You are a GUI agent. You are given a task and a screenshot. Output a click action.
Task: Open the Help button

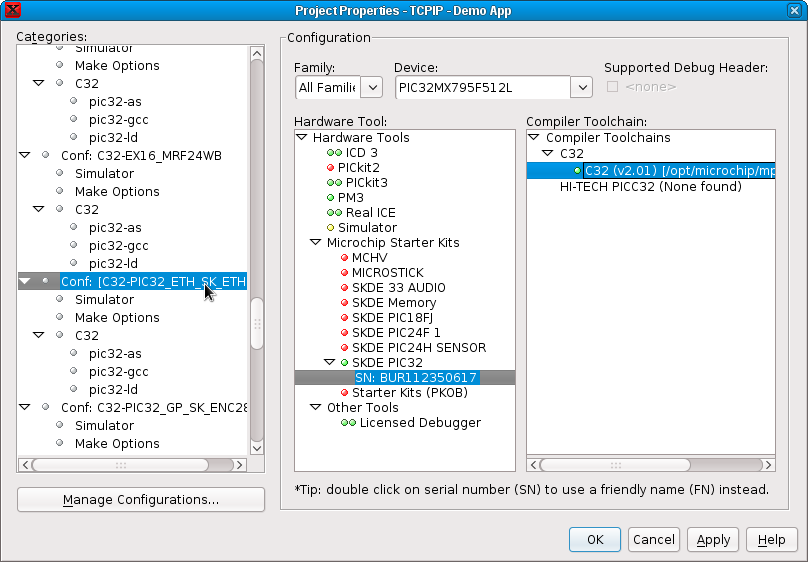coord(771,539)
